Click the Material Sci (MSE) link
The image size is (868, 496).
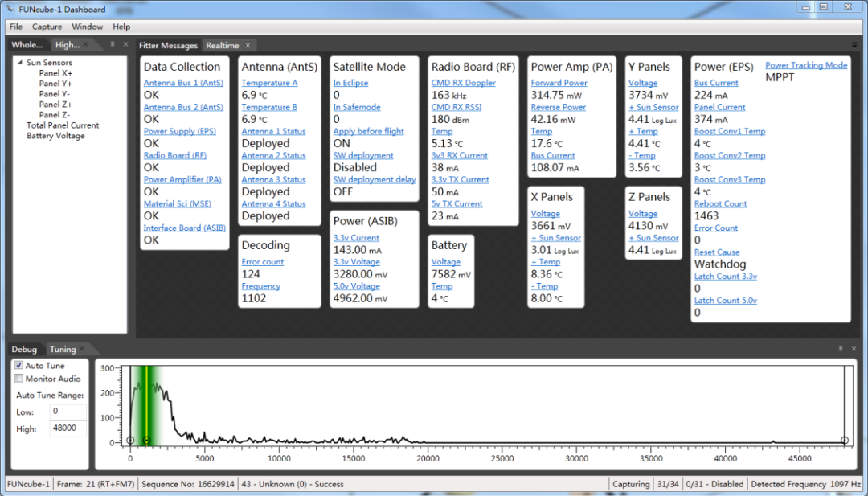click(177, 203)
